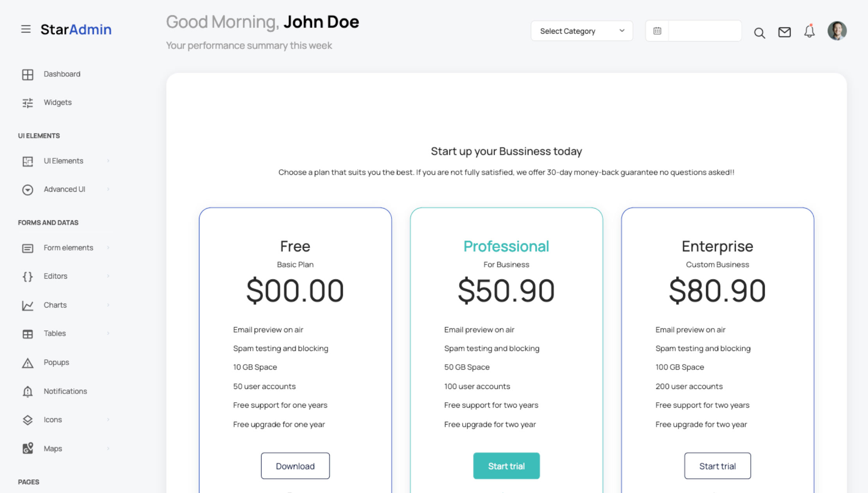Click '10 GB Space' in Free plan

click(x=255, y=367)
